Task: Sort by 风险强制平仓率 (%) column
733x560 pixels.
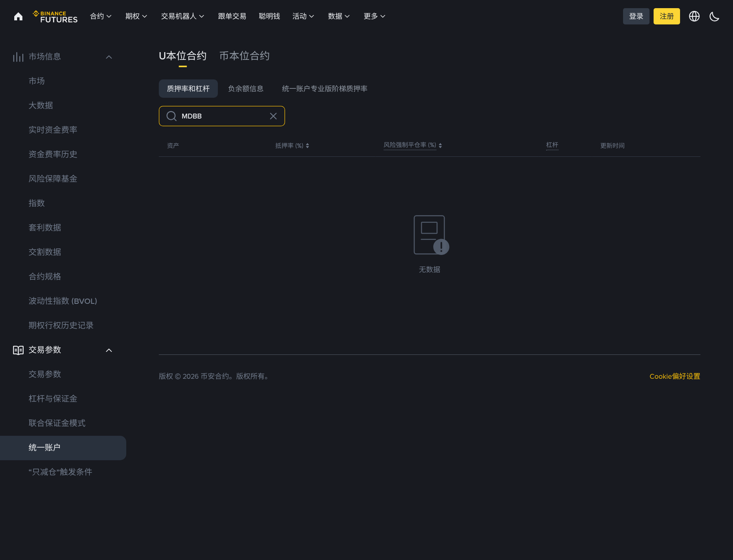Action: (x=413, y=145)
